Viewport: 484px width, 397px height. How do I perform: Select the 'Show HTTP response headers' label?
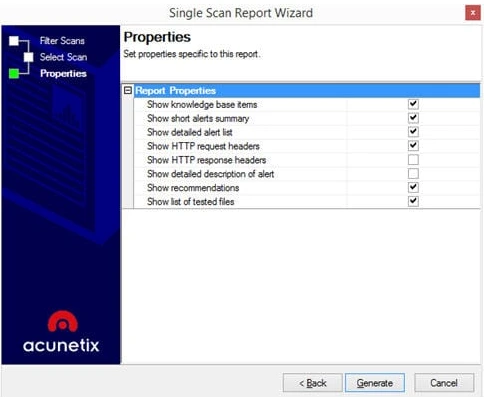[207, 160]
